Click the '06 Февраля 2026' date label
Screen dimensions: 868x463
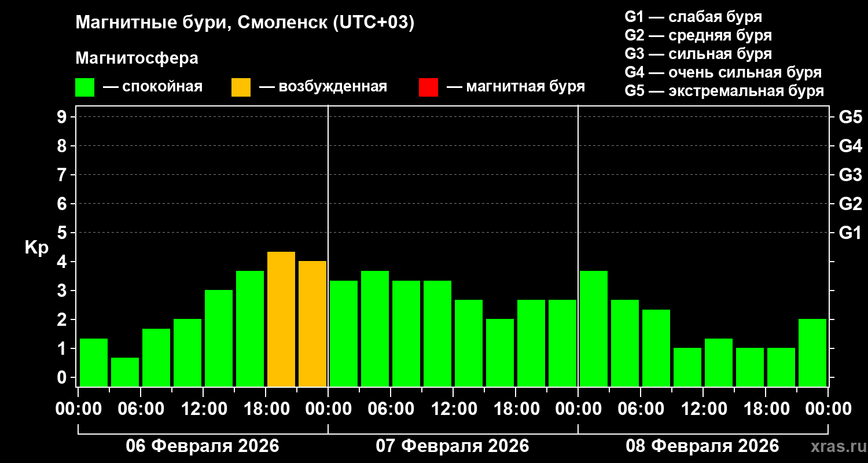coord(203,446)
